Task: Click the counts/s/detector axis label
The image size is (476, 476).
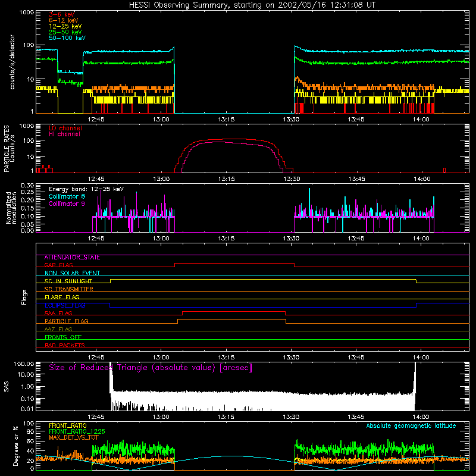Action: (x=12, y=62)
